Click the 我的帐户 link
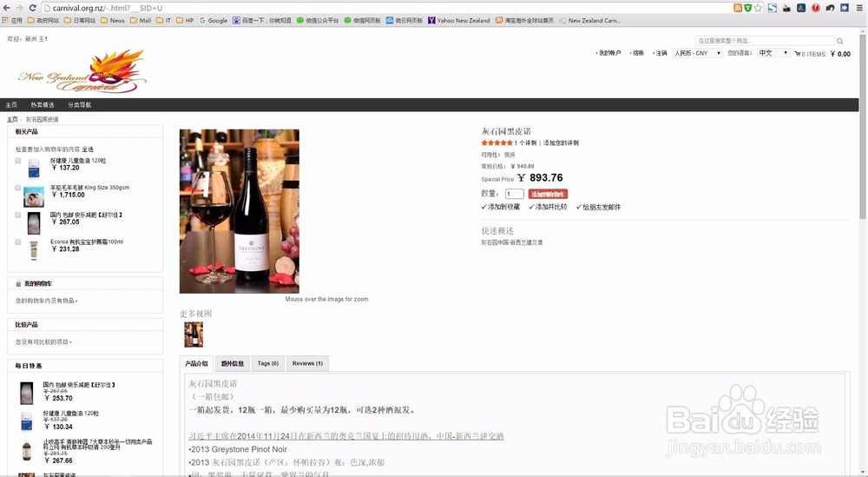Screen dimensions: 868x477 tap(609, 53)
